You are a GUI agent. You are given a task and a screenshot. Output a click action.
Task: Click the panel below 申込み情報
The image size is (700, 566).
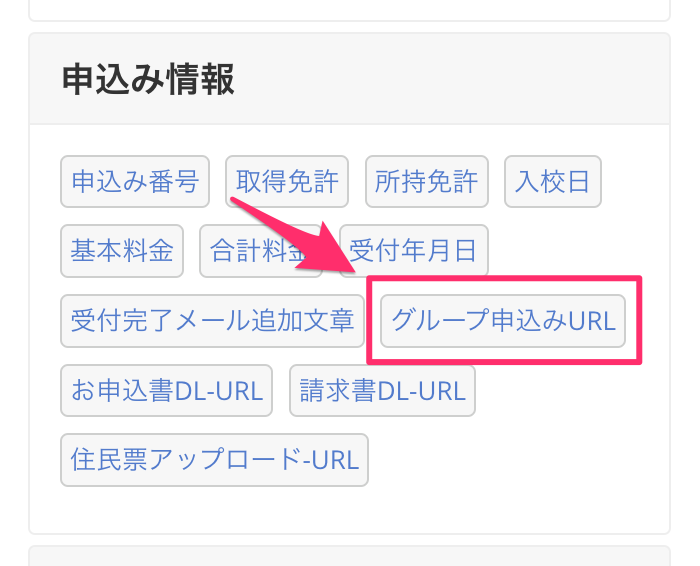pyautogui.click(x=348, y=556)
